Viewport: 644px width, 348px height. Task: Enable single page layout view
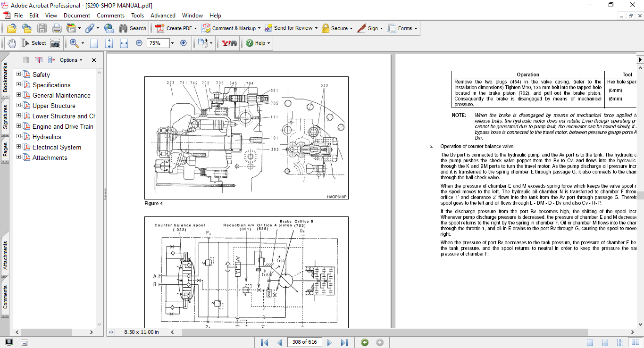(590, 342)
